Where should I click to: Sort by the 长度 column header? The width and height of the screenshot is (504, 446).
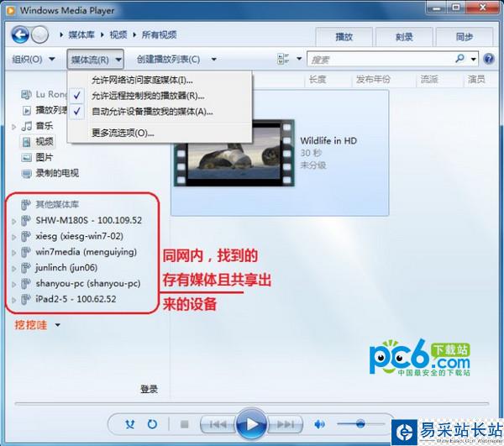pos(318,79)
